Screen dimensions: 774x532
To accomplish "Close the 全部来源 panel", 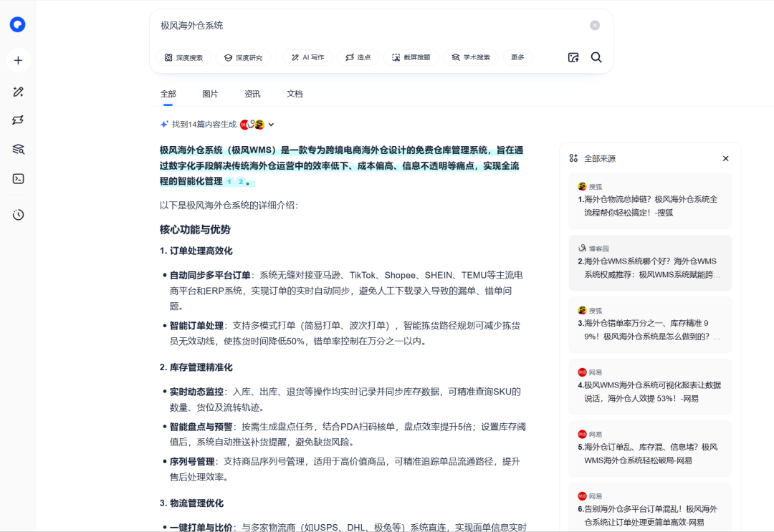I will pyautogui.click(x=725, y=158).
